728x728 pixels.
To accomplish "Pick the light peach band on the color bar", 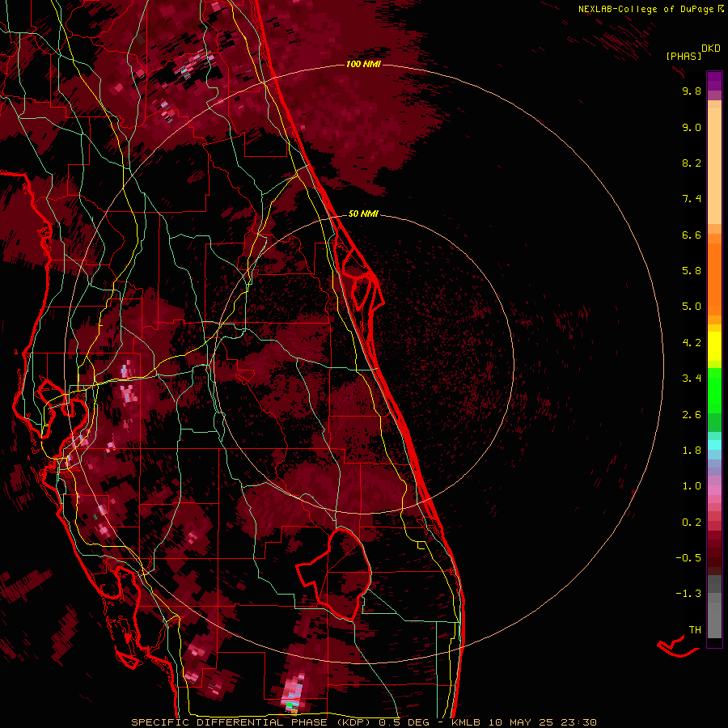I will tap(714, 167).
